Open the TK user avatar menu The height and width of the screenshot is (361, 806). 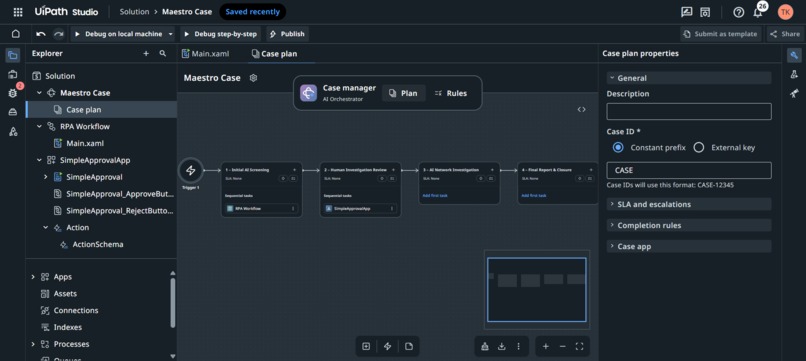[785, 12]
